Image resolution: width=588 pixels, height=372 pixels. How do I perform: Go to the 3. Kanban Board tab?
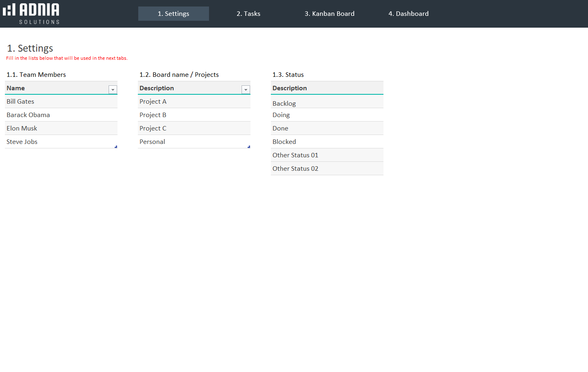[329, 13]
